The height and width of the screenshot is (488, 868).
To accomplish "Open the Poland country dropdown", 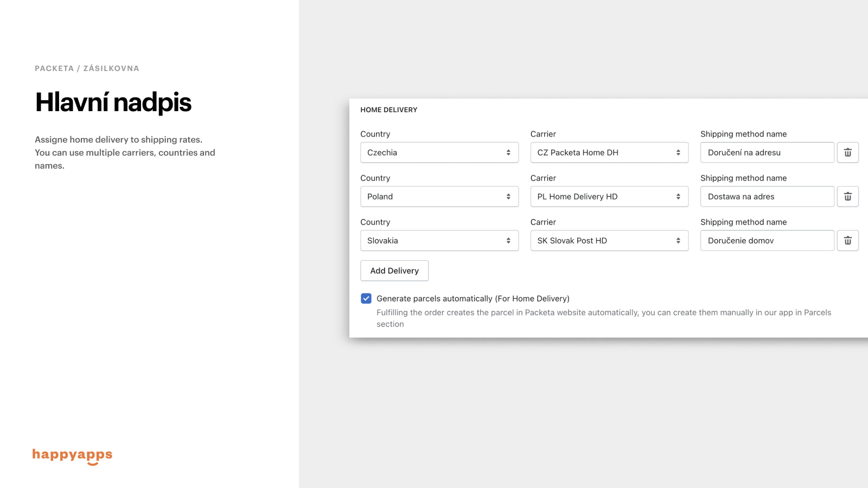I will (x=439, y=196).
